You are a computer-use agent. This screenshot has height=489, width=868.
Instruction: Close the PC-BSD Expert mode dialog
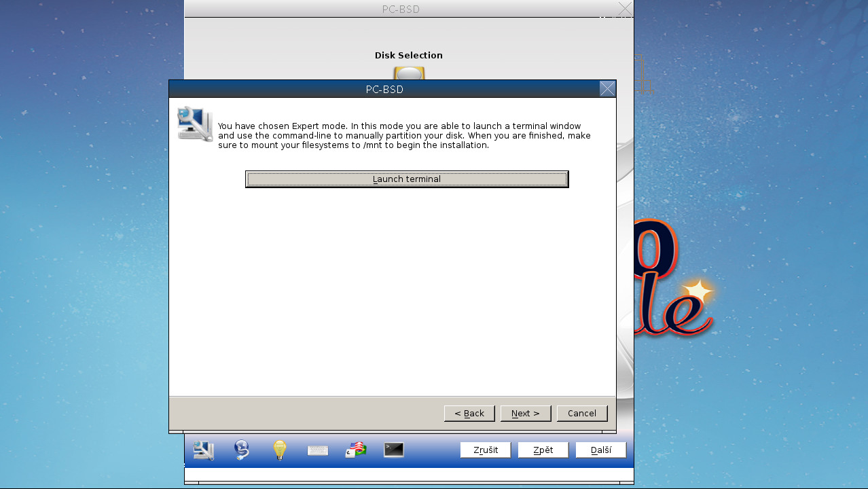pyautogui.click(x=607, y=88)
